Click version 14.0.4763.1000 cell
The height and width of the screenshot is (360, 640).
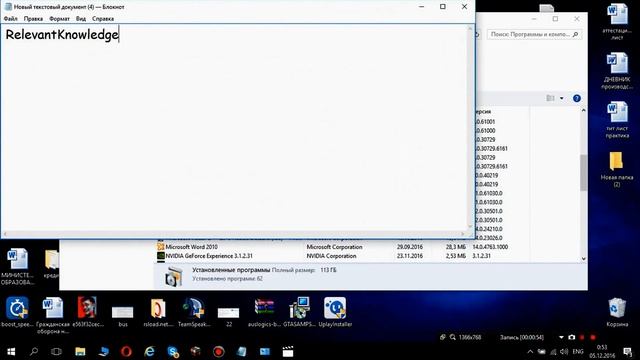[490, 247]
